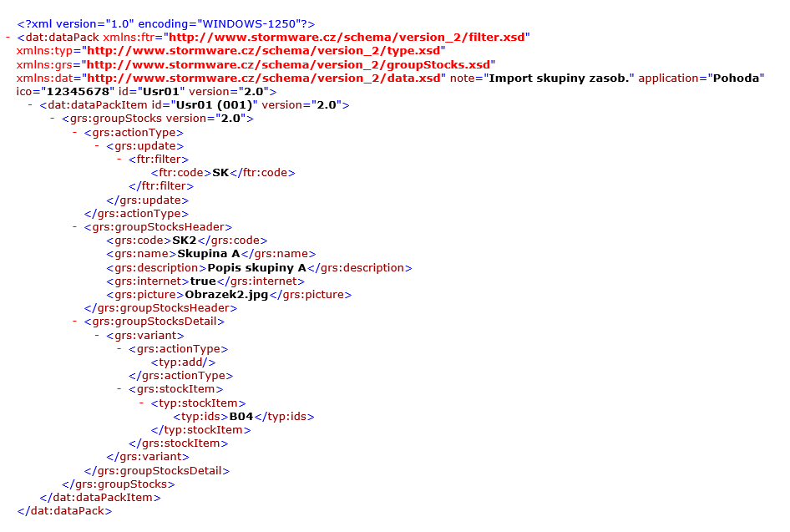Screen dimensions: 790x532
Task: Click the B04 typ:ids value
Action: (241, 417)
